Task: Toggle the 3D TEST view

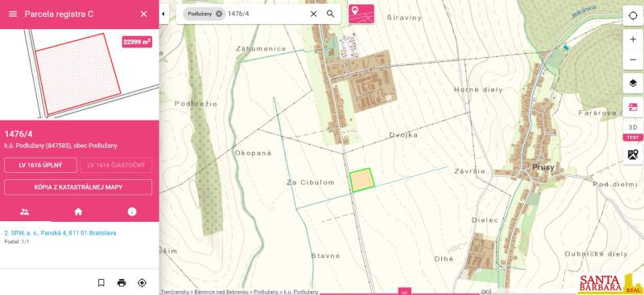Action: [633, 131]
